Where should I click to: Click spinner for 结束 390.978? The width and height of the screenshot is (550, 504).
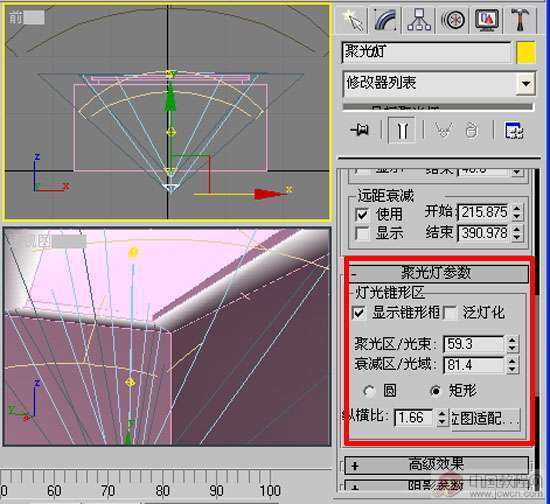(x=517, y=233)
